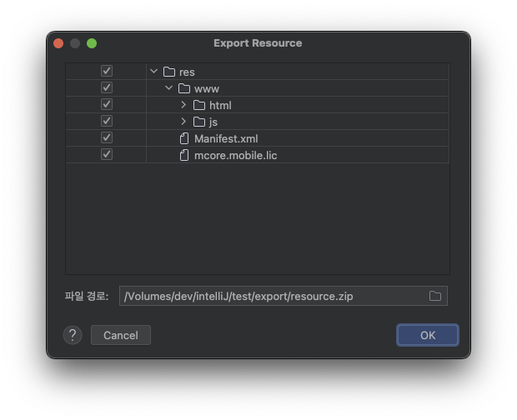The image size is (517, 420).
Task: Toggle the Manifest.xml checkbox
Action: click(x=107, y=138)
